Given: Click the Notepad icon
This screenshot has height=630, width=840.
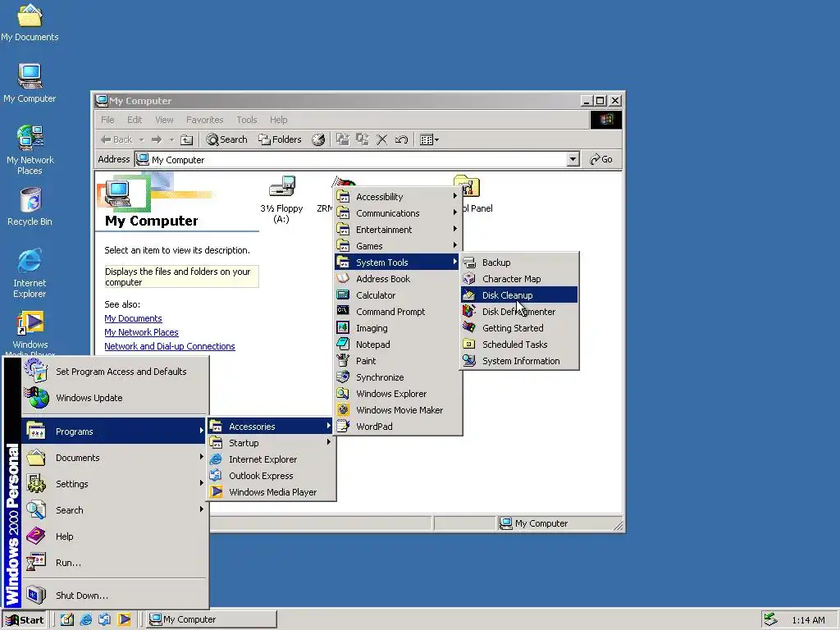Looking at the screenshot, I should click(343, 344).
